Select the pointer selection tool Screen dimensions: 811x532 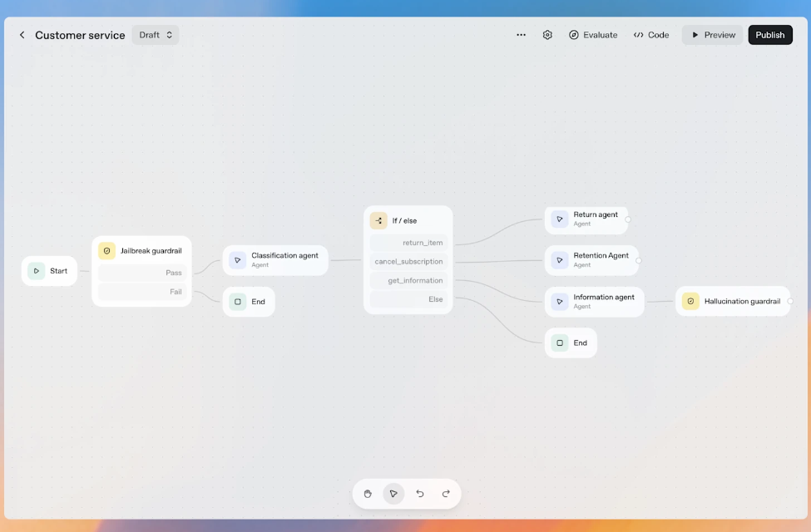click(393, 494)
